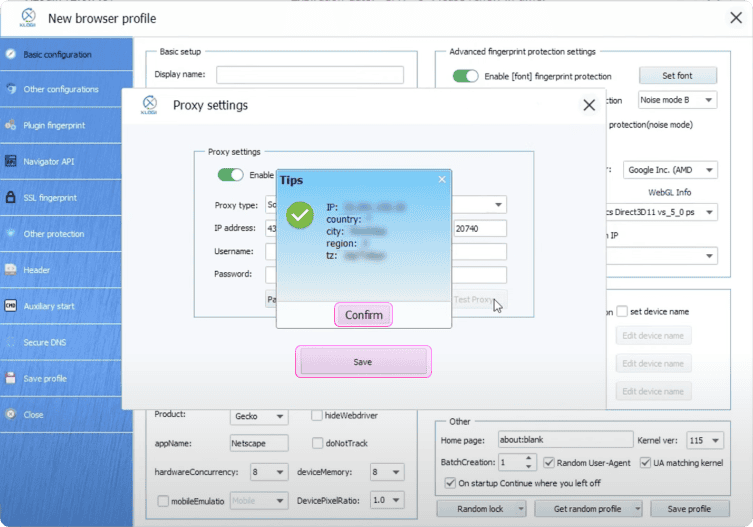Click the Other protection sidebar icon
The image size is (753, 527).
coord(11,233)
